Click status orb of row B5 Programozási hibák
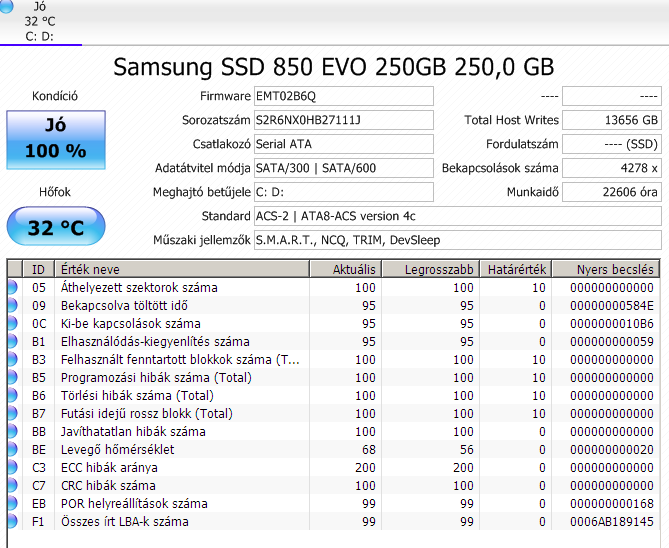669x548 pixels. [12, 377]
